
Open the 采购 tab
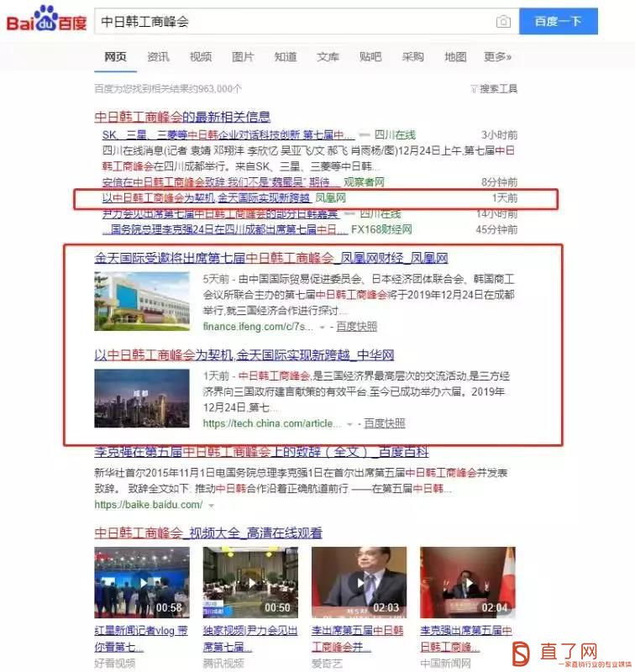point(412,56)
